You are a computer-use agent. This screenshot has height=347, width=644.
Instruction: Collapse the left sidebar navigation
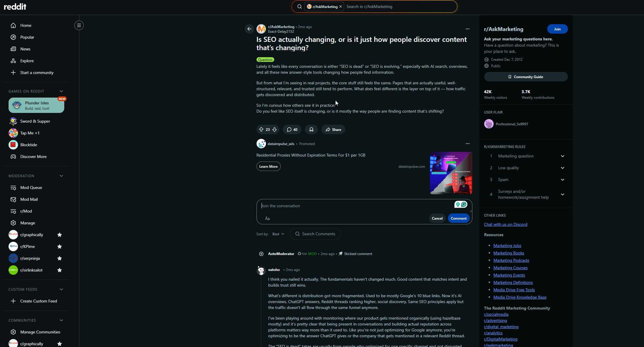(x=79, y=25)
